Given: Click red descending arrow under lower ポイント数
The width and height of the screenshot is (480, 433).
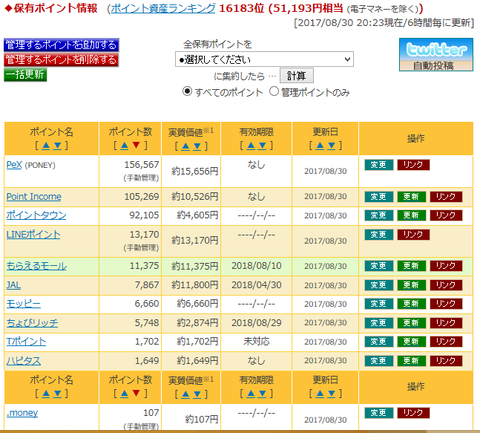Looking at the screenshot, I should pyautogui.click(x=136, y=394).
